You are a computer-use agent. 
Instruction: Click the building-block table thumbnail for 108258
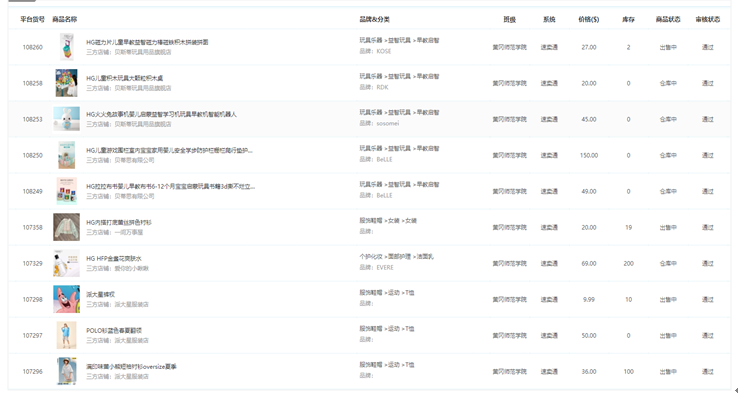click(66, 83)
